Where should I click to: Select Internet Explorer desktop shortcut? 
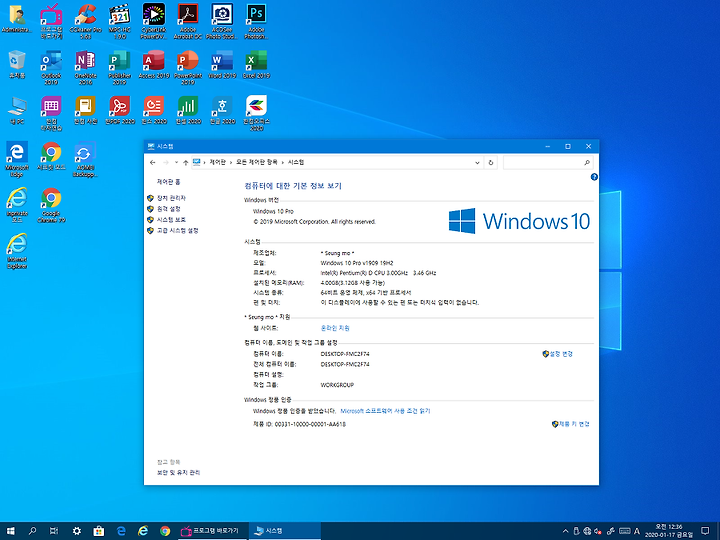pos(17,251)
